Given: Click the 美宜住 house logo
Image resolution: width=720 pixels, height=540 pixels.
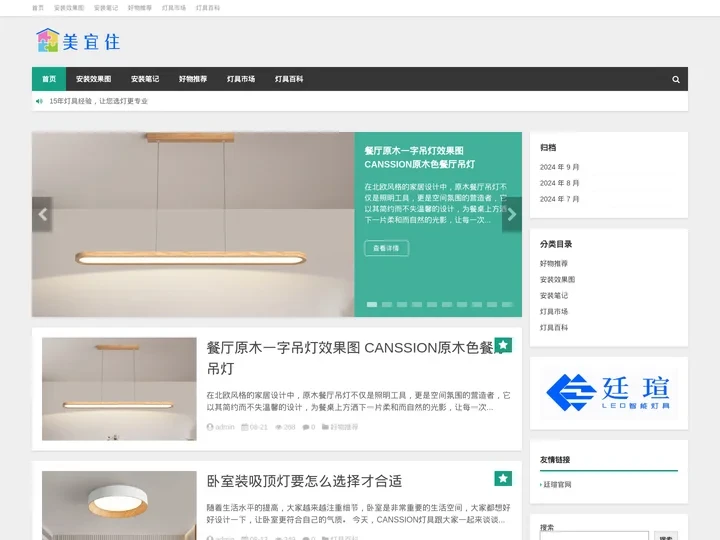Looking at the screenshot, I should tap(78, 40).
